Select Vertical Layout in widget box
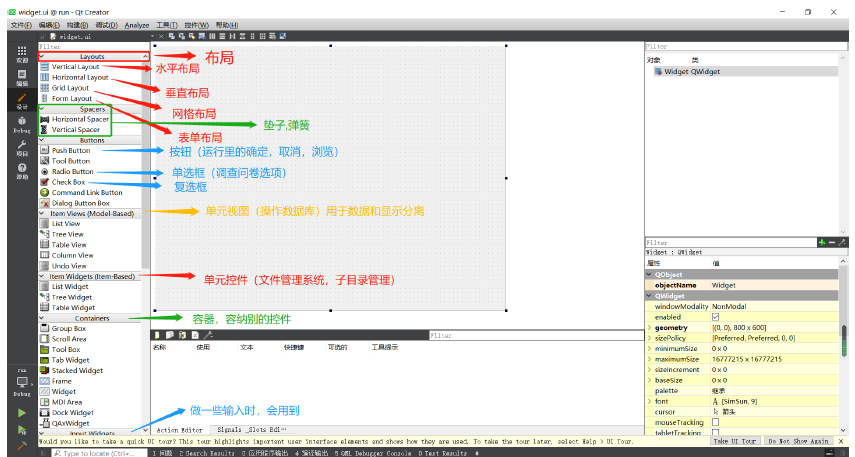 coord(69,67)
